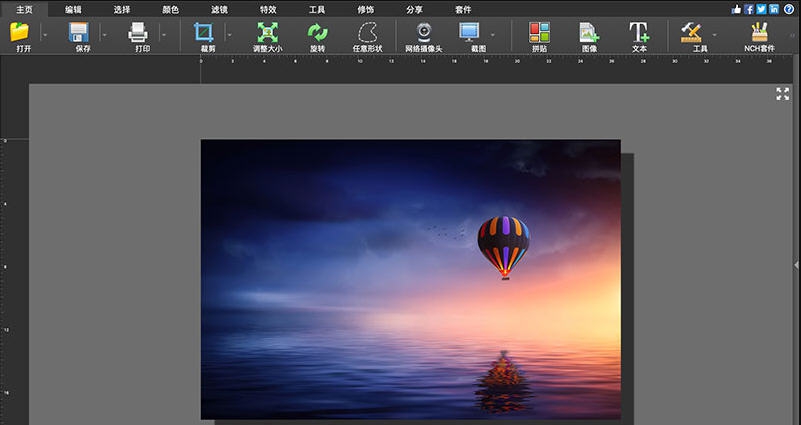Click the 拼贴 (Collage) icon
The width and height of the screenshot is (801, 425).
tap(540, 32)
